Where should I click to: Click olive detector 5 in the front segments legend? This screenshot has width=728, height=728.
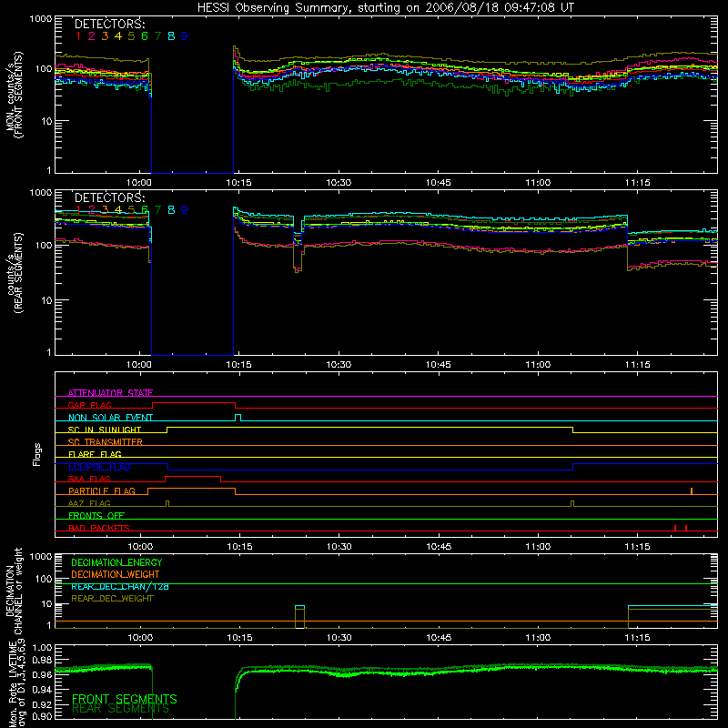tap(131, 36)
